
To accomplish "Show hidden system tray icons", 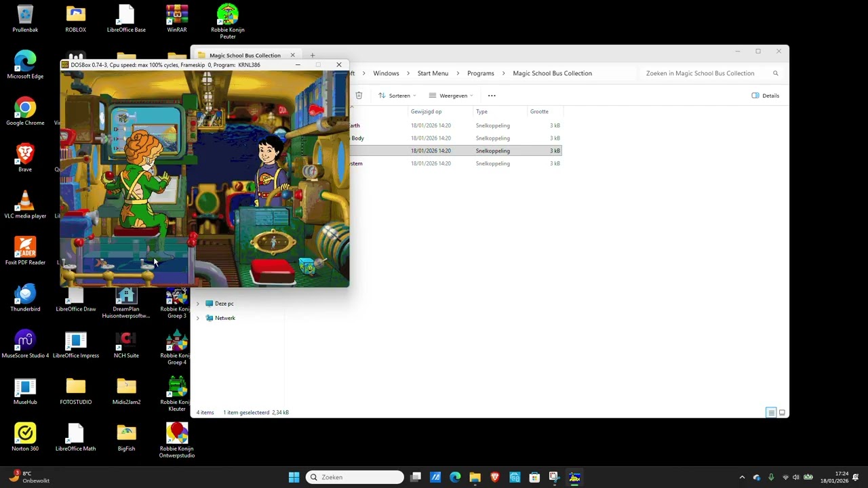I will [x=742, y=477].
